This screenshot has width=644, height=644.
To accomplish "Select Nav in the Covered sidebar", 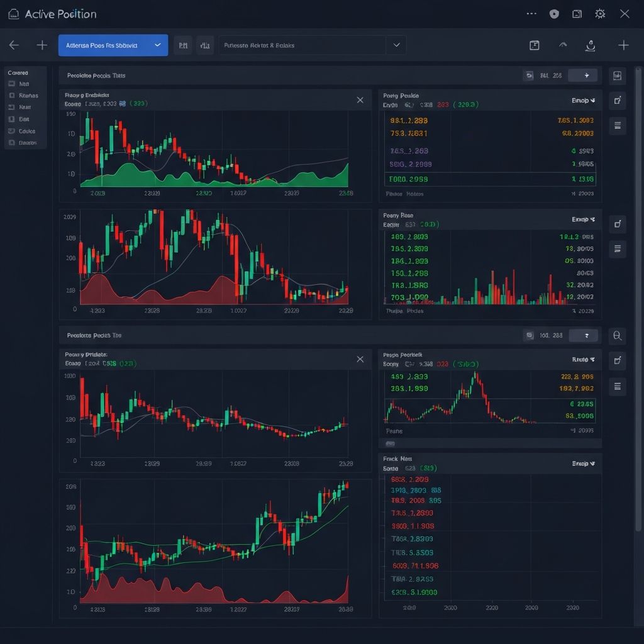I will 25,83.
